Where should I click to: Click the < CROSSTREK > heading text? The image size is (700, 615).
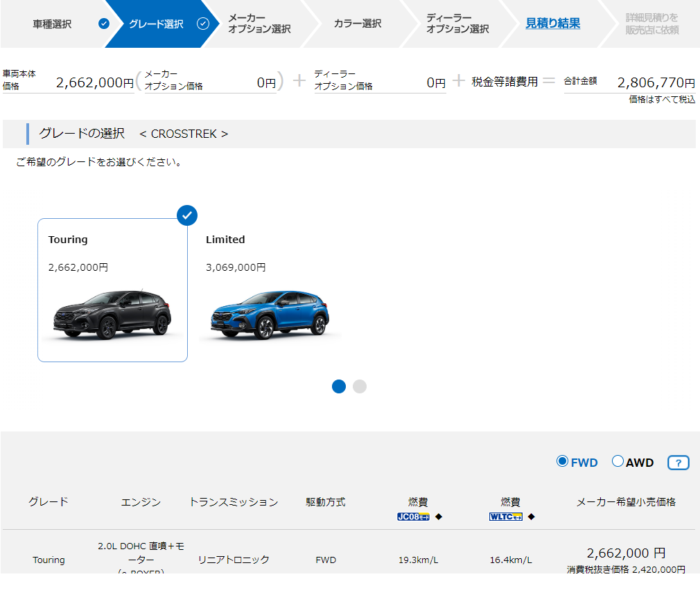pos(184,134)
